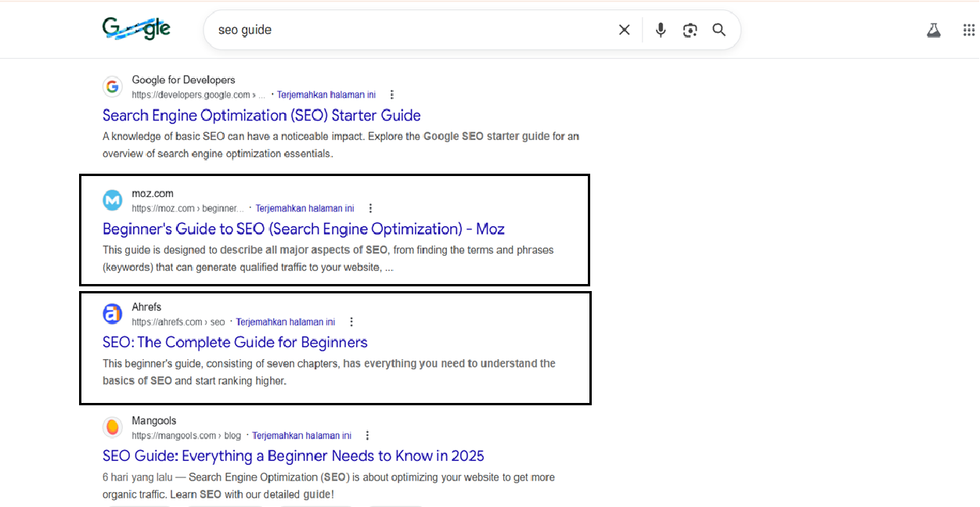This screenshot has height=507, width=980.
Task: Open "SEO: The Complete Guide for Beginners"
Action: pos(235,342)
